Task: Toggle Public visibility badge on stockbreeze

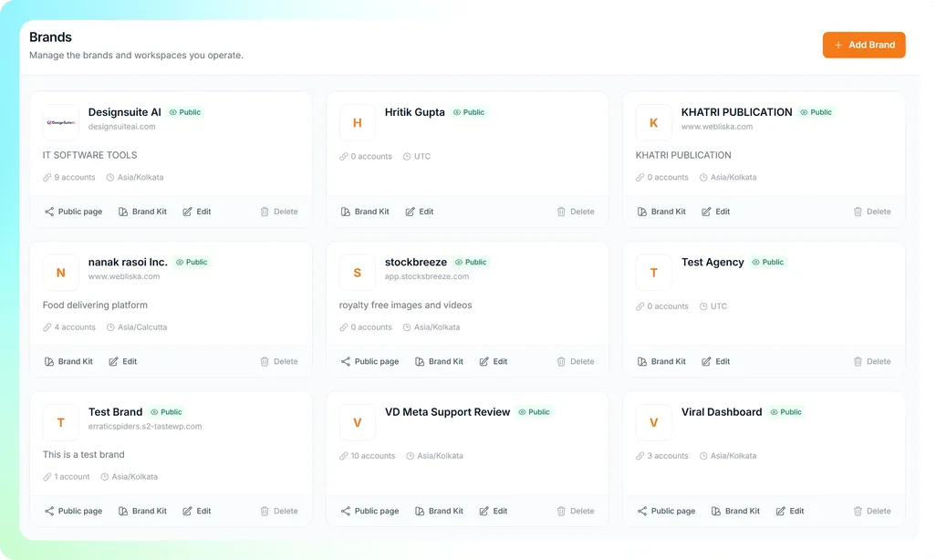Action: [x=471, y=262]
